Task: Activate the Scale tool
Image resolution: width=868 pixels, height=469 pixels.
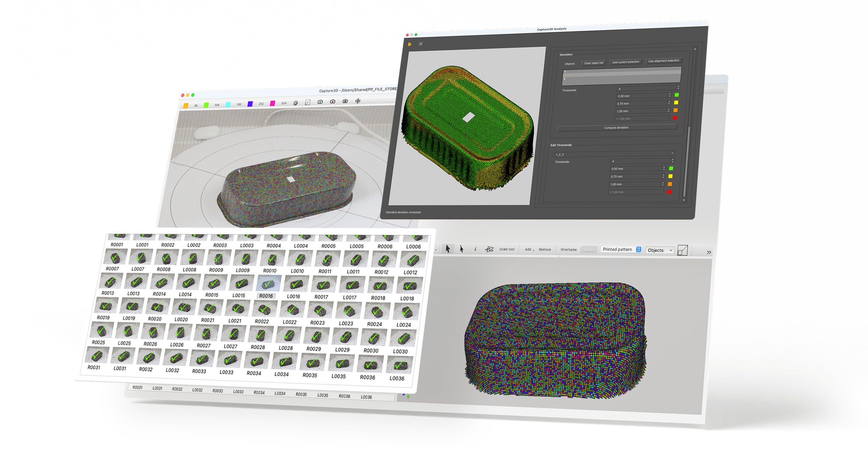Action: [507, 249]
